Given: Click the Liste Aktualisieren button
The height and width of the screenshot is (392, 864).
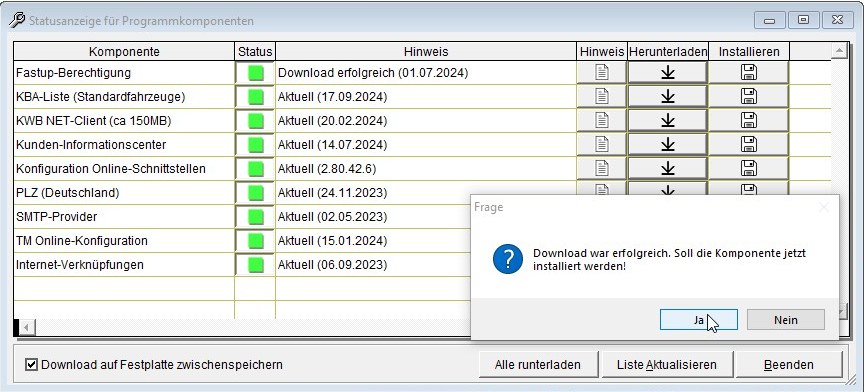Looking at the screenshot, I should click(x=667, y=365).
